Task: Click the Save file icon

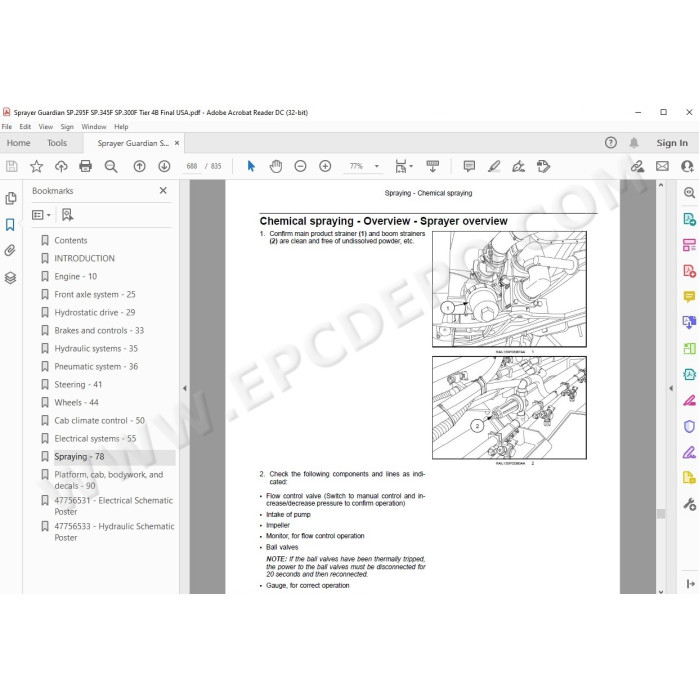Action: pos(12,167)
